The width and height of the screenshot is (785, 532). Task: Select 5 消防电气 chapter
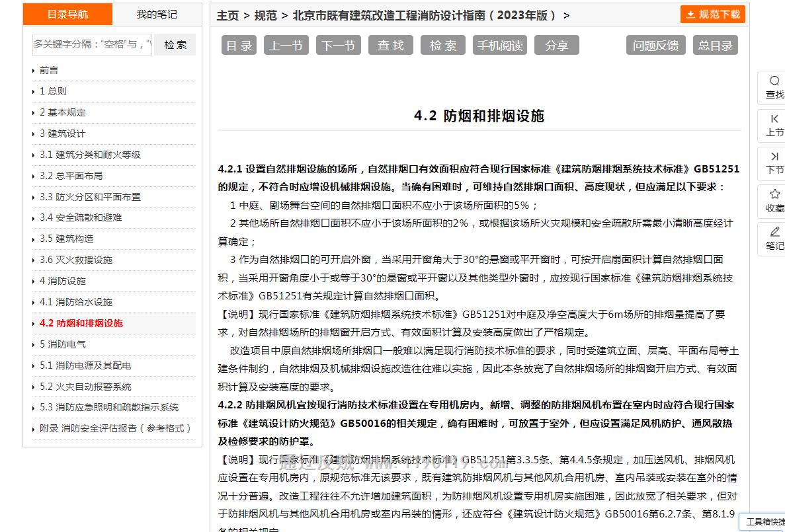[x=63, y=344]
